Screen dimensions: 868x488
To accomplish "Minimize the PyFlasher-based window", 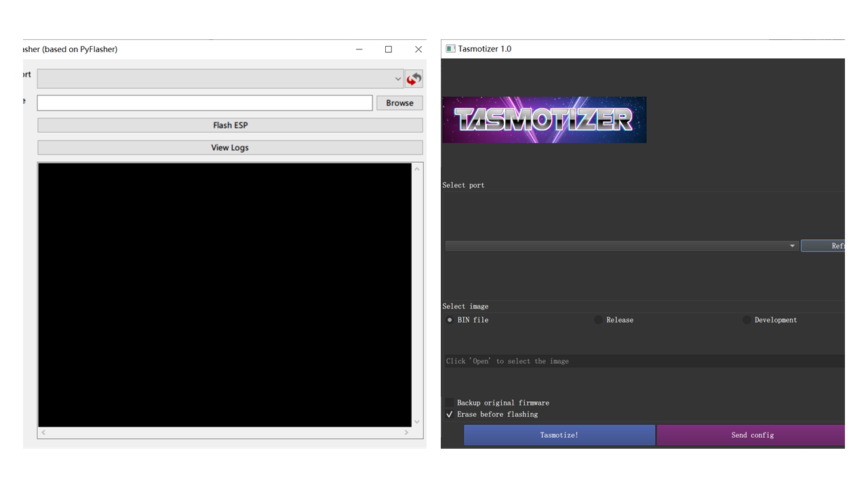I will coord(359,49).
